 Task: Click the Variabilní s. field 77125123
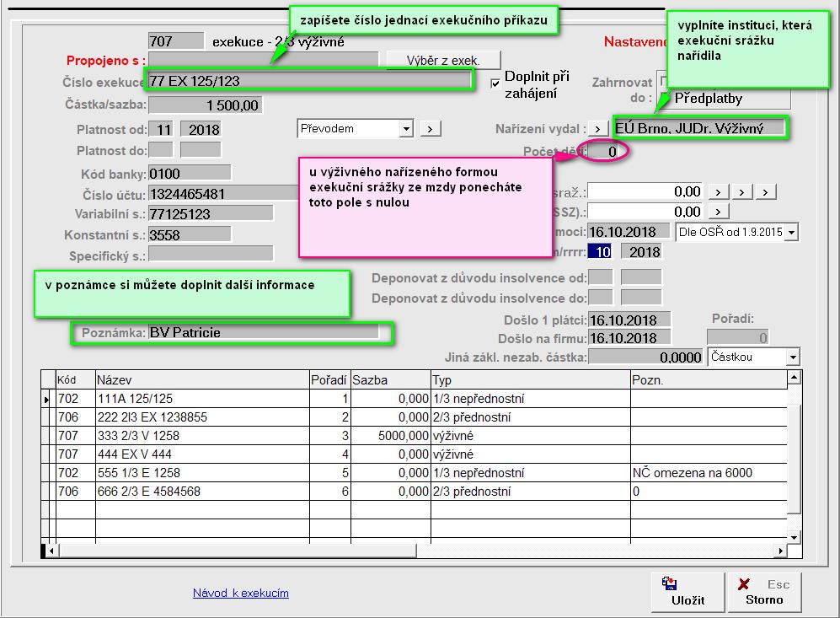pyautogui.click(x=211, y=213)
